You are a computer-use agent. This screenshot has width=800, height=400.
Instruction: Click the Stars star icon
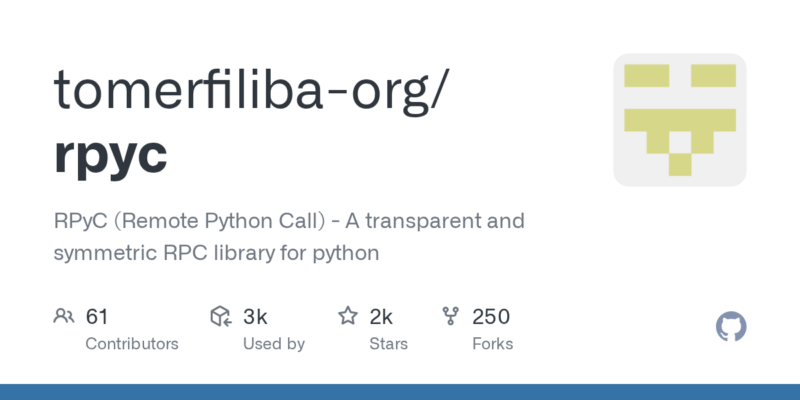click(348, 317)
